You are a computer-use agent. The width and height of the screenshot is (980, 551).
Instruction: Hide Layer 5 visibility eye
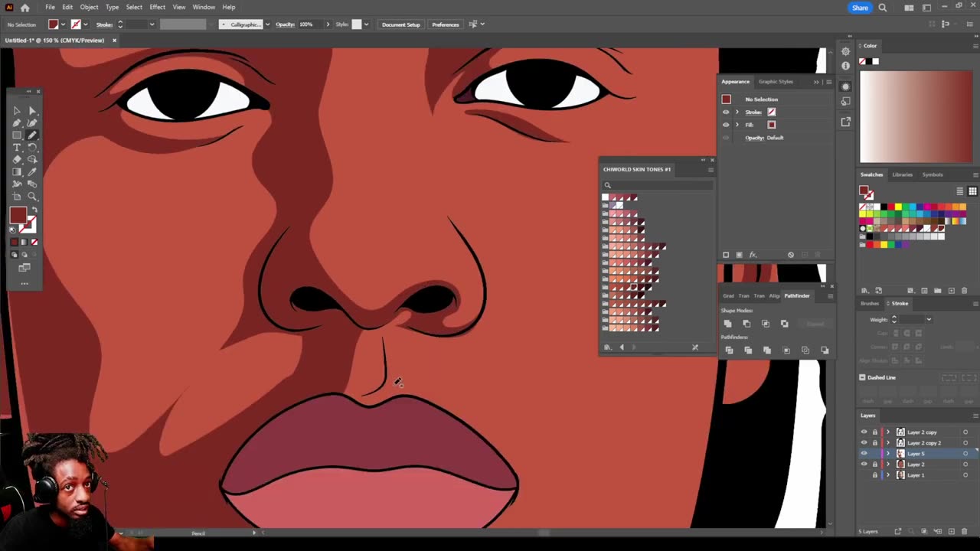coord(864,454)
